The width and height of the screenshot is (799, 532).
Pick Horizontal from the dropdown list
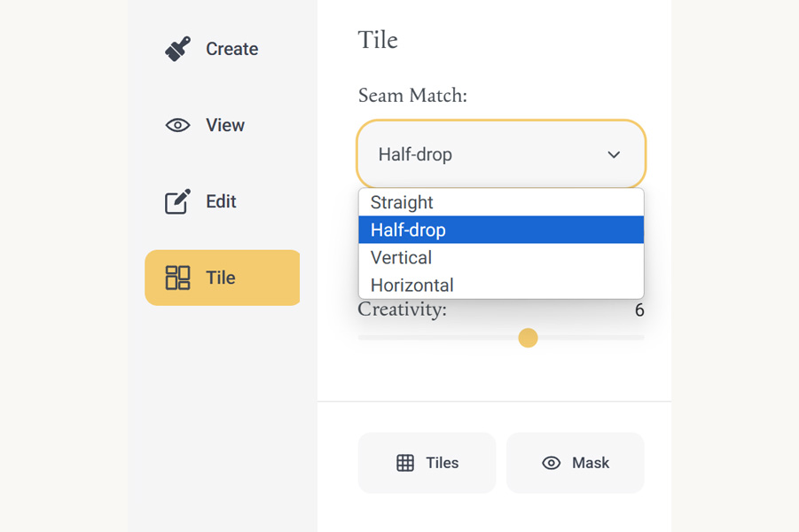tap(501, 285)
